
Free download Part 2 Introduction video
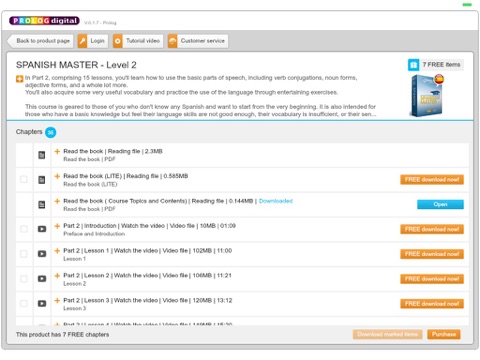[432, 229]
